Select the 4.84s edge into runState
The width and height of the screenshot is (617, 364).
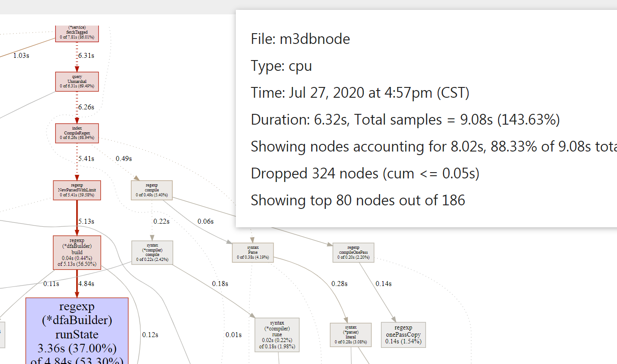[x=86, y=283]
